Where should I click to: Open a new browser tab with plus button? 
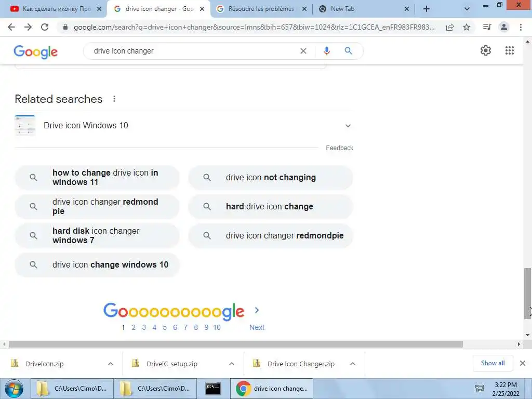(x=427, y=9)
